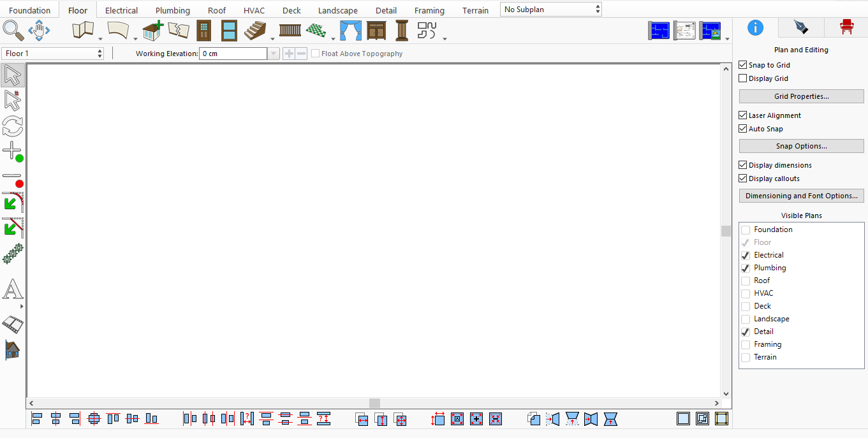868x438 pixels.
Task: Hide the Plumbing plan in Visible Plans
Action: click(x=746, y=268)
